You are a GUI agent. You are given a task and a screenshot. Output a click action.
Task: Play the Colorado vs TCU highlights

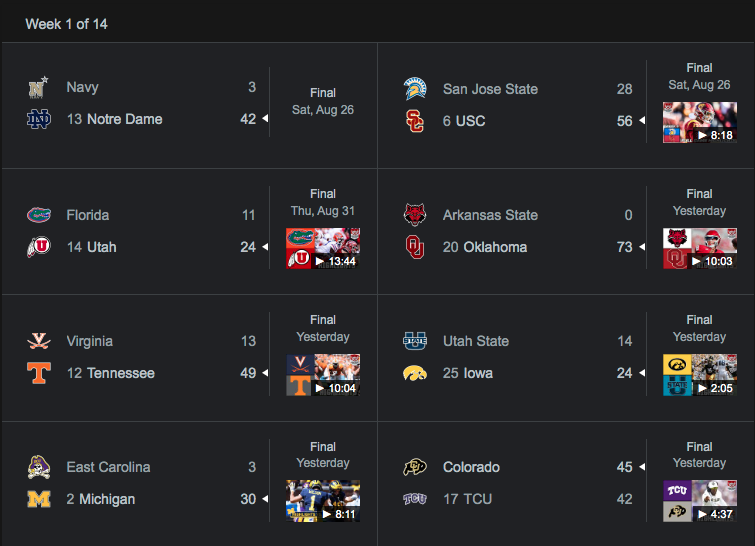click(700, 500)
